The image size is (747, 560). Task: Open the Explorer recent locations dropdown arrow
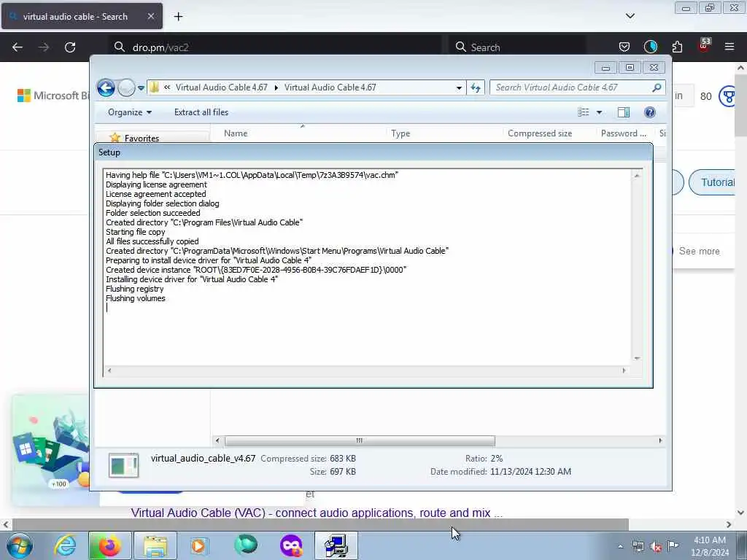[141, 88]
